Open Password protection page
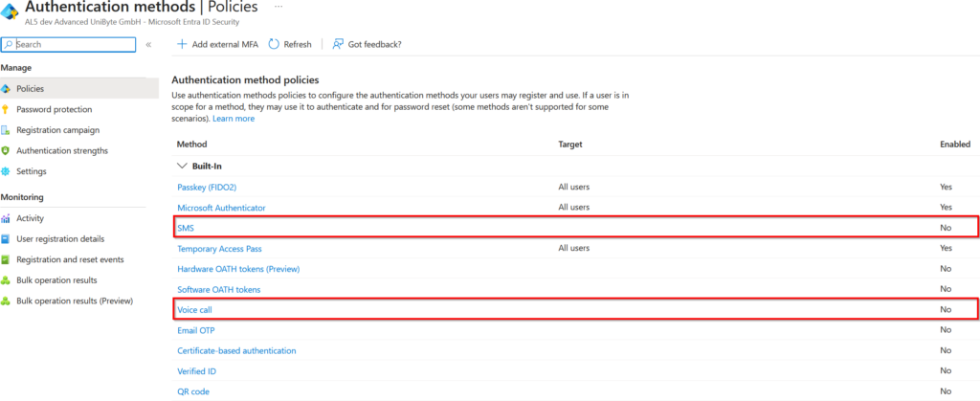Image resolution: width=980 pixels, height=401 pixels. coord(54,109)
